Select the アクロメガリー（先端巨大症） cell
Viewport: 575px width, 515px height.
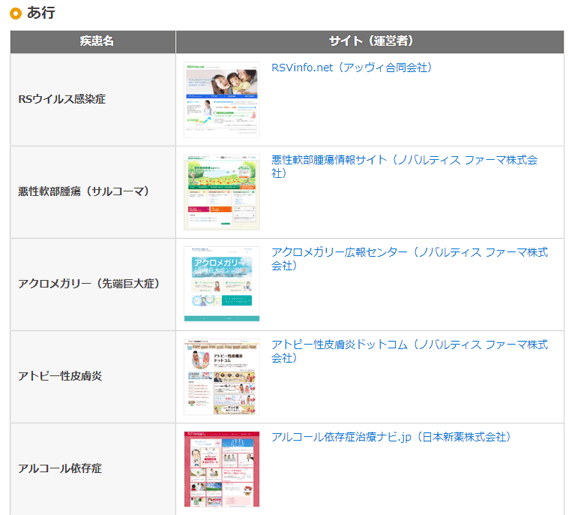93,284
